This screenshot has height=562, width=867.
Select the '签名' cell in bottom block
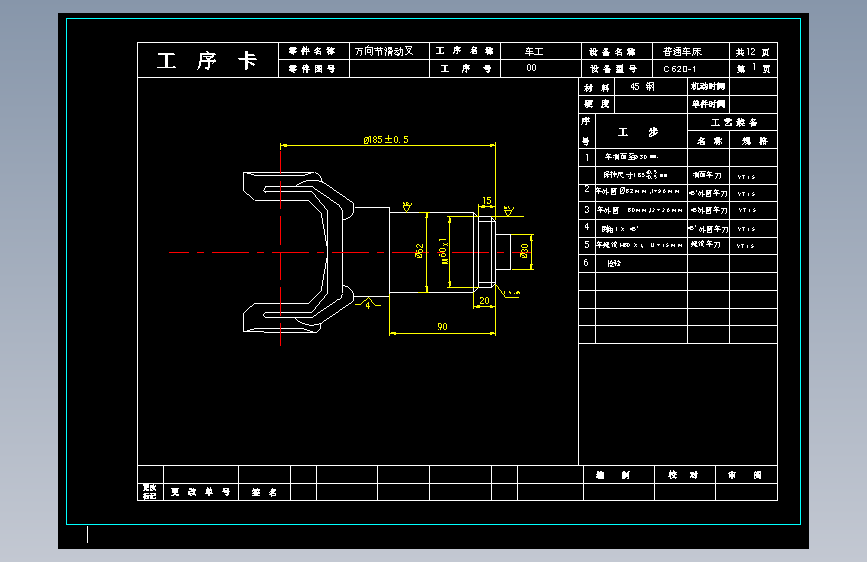tap(264, 492)
